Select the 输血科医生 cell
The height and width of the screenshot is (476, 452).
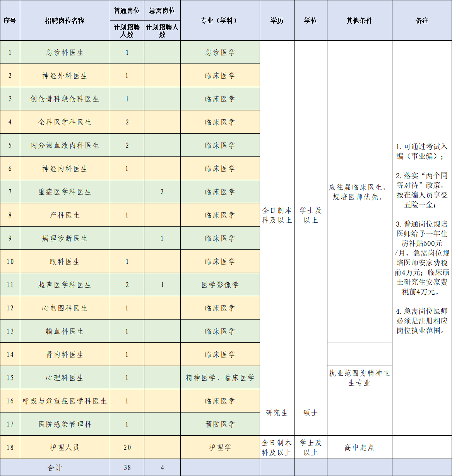65,331
